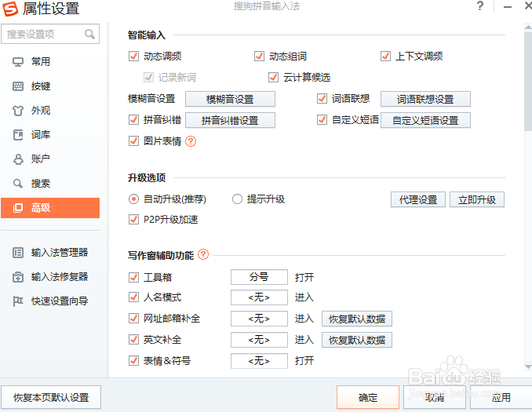Image resolution: width=532 pixels, height=412 pixels.
Task: Click the keyboard icon next to 按键
Action: click(x=18, y=86)
